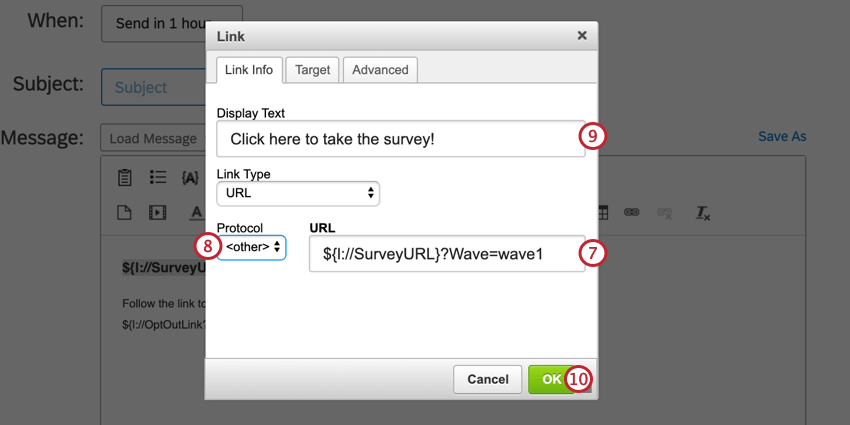Click the bulleted list icon
The width and height of the screenshot is (850, 425).
(158, 178)
